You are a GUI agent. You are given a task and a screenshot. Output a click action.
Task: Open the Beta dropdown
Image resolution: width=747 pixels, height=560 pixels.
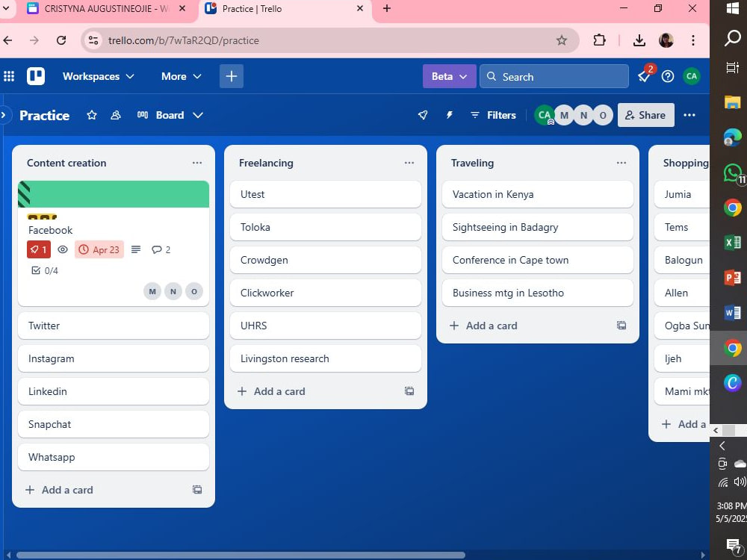point(449,76)
